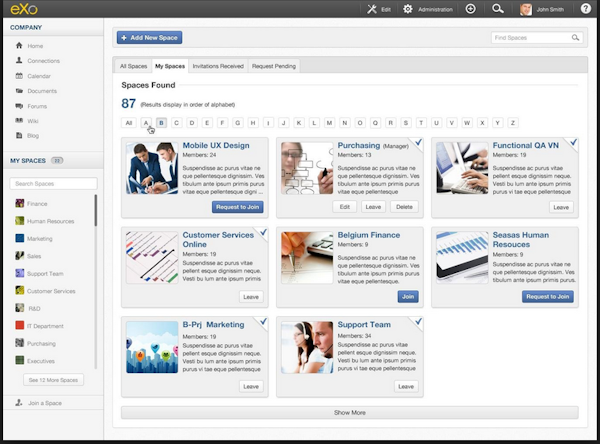Screen dimensions: 600x444
Task: Click See 12 More Spaces button
Action: click(x=53, y=380)
